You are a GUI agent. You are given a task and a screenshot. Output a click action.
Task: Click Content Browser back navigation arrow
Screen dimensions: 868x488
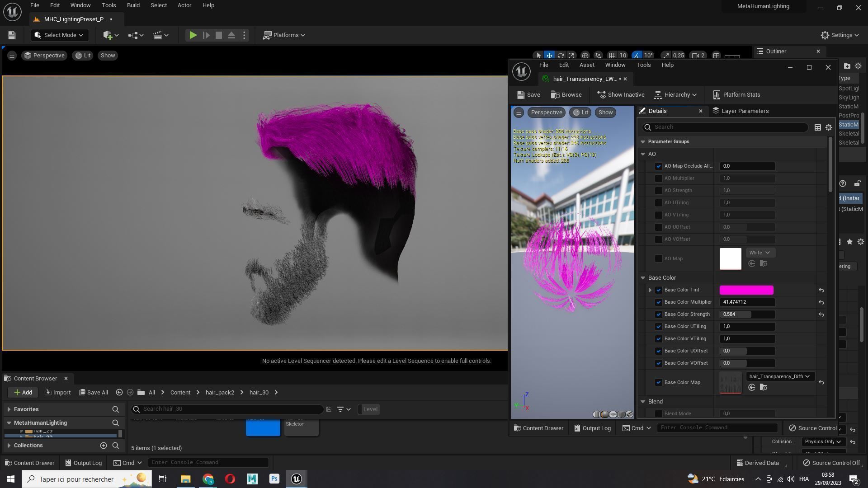tap(119, 392)
